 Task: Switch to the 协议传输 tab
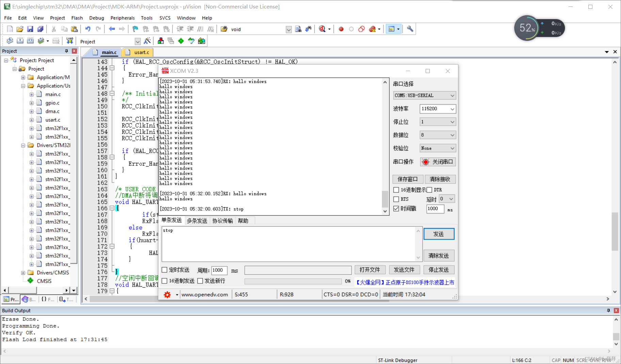(223, 221)
